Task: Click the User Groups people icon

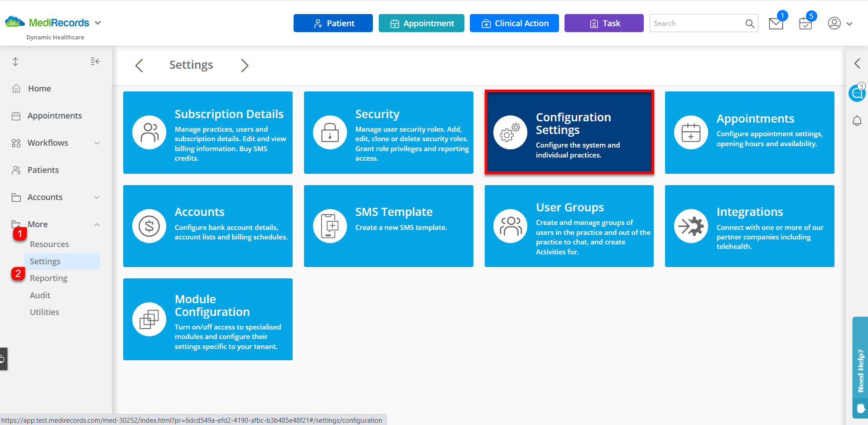Action: (x=510, y=226)
